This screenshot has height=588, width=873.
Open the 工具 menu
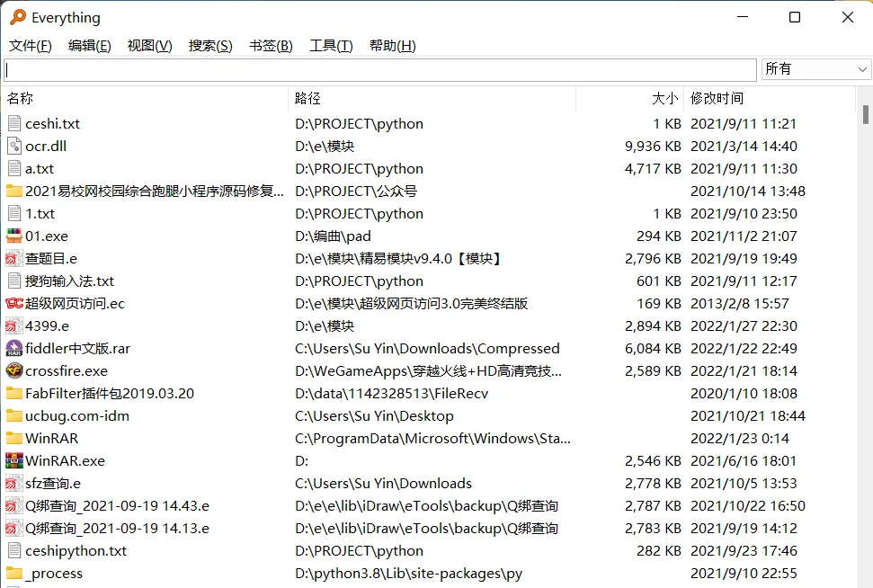[x=330, y=46]
